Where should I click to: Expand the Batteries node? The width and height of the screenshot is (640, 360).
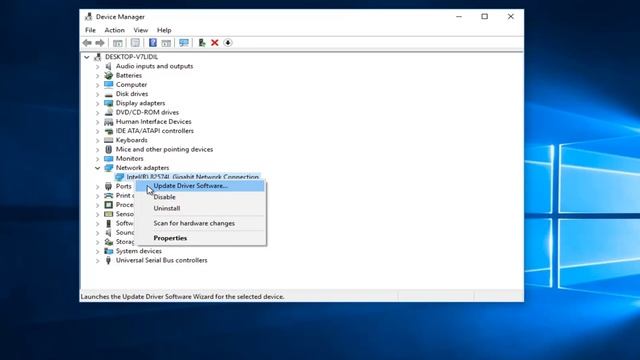point(97,76)
